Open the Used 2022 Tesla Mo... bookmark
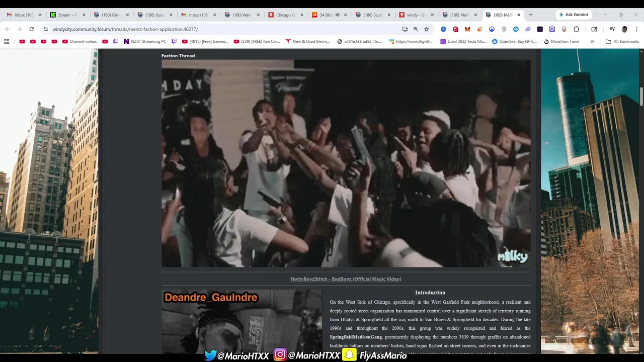644x362 pixels. click(463, 42)
